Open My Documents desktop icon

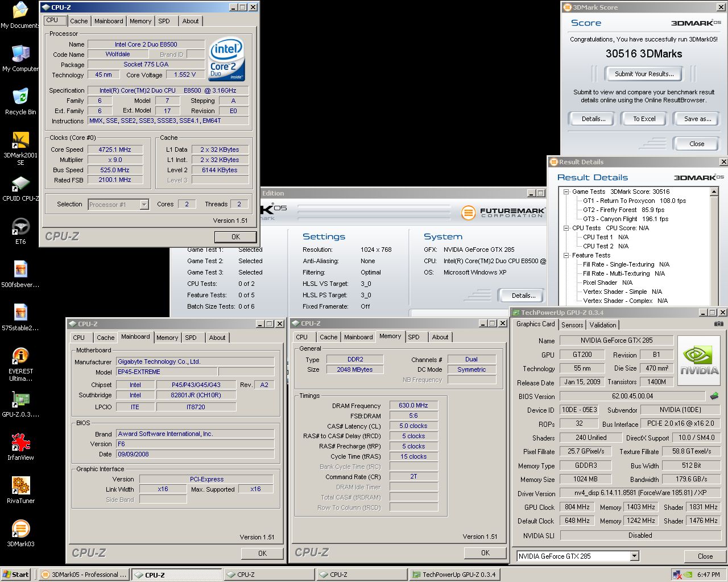(20, 15)
